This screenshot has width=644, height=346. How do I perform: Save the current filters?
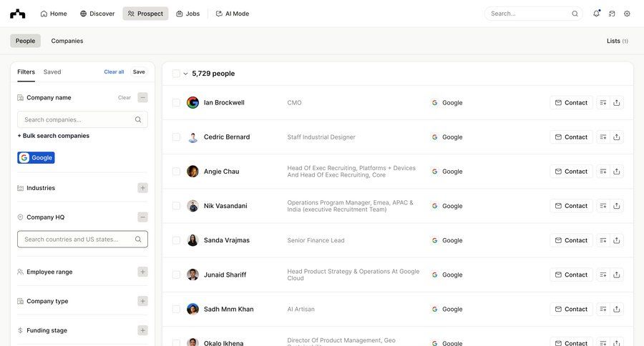click(139, 71)
